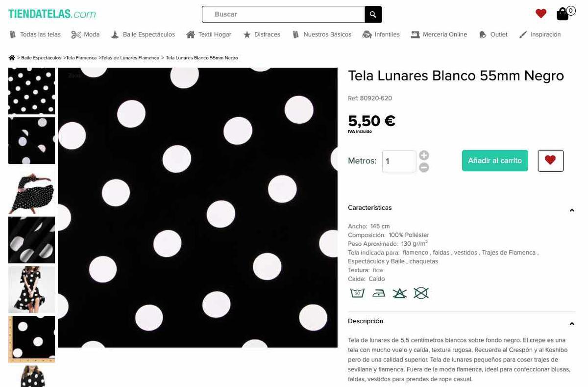Increase meters with the plus icon
Screen dimensions: 588x387
[x=424, y=155]
